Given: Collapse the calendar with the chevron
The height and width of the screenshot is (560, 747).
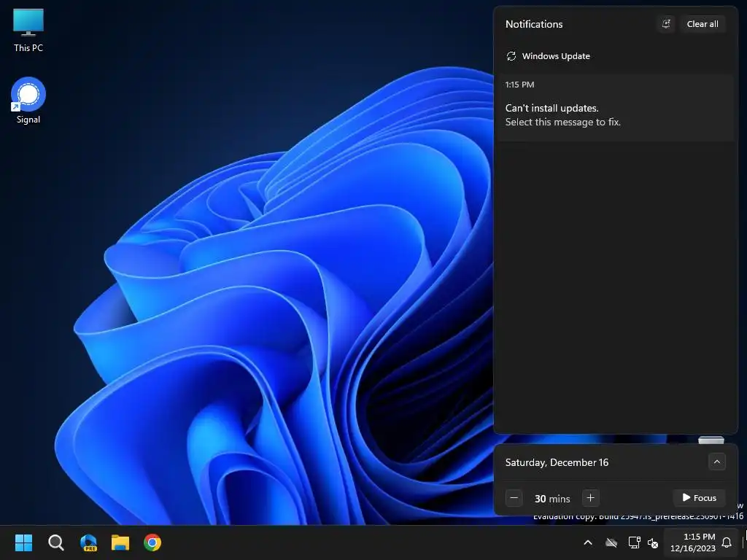Looking at the screenshot, I should 716,462.
